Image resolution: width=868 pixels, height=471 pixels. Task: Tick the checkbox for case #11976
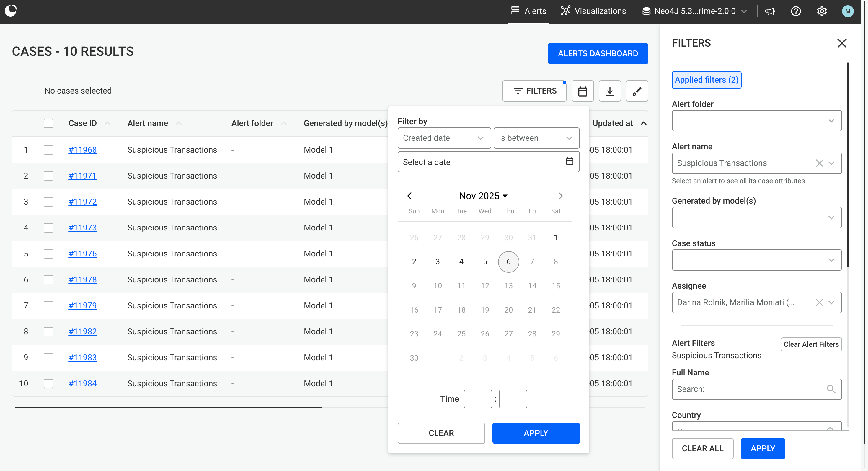coord(48,254)
